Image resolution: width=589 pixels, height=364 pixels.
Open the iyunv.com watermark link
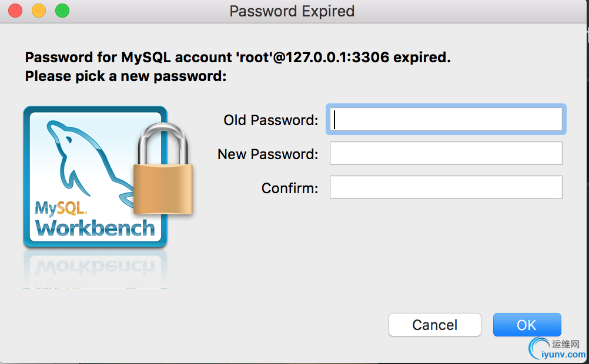pyautogui.click(x=564, y=354)
